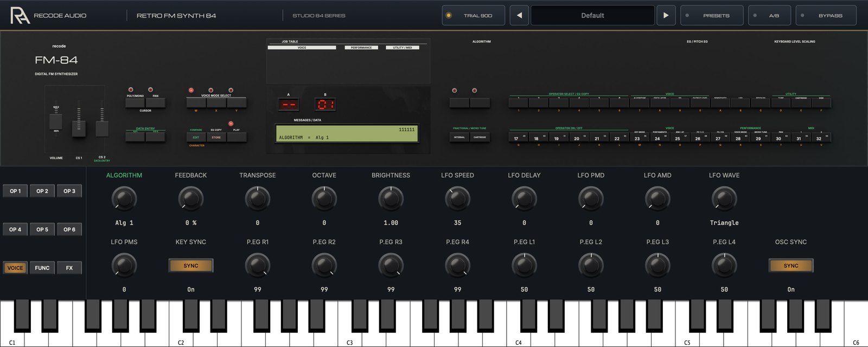Turn the Algorithm knob
Screen dimensions: 868x347
point(124,198)
